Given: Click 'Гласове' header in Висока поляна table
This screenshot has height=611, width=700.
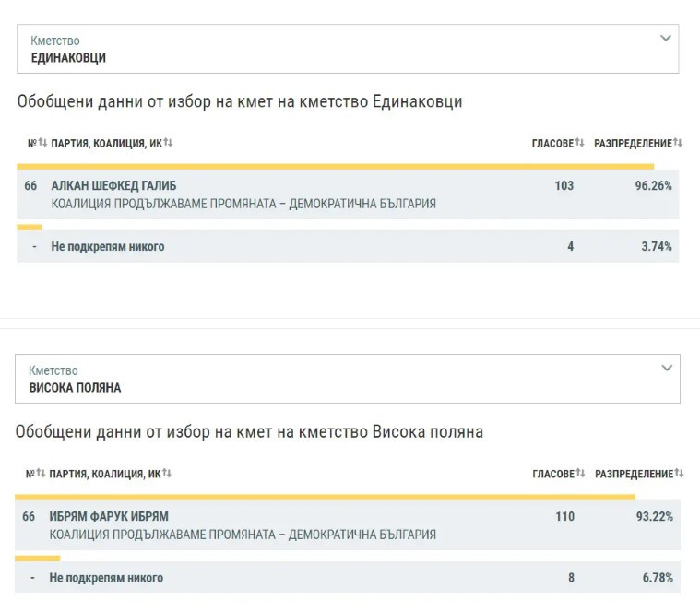Looking at the screenshot, I should (x=553, y=474).
